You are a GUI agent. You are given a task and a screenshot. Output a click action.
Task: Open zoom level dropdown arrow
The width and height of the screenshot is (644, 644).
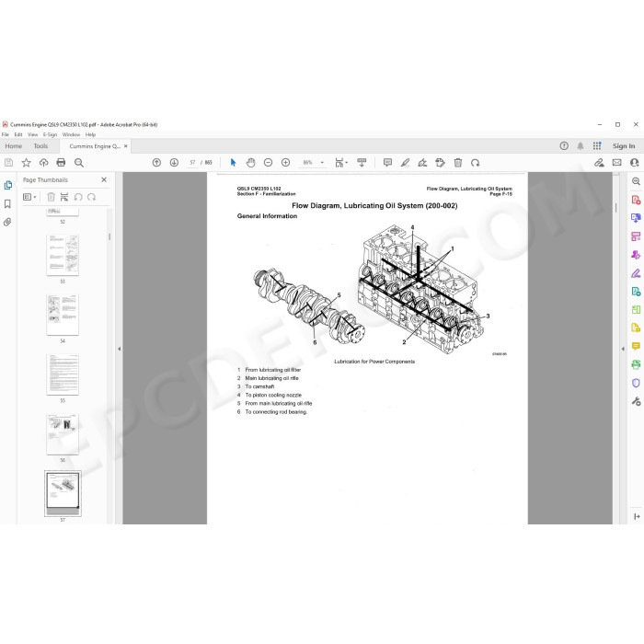(322, 163)
